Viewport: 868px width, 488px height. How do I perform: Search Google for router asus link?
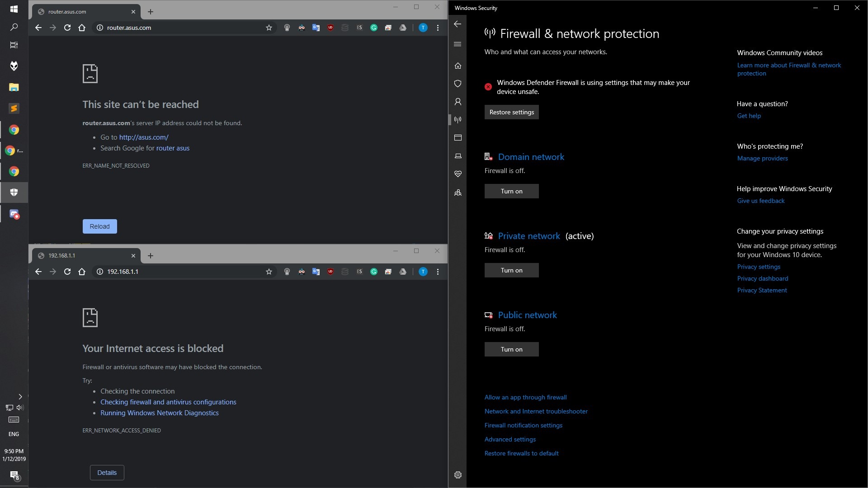click(x=173, y=148)
